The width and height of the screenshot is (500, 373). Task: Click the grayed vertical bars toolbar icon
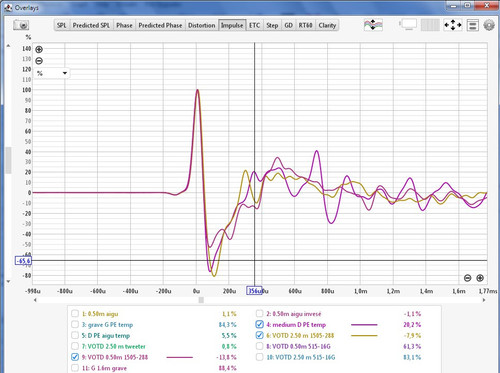(x=430, y=25)
